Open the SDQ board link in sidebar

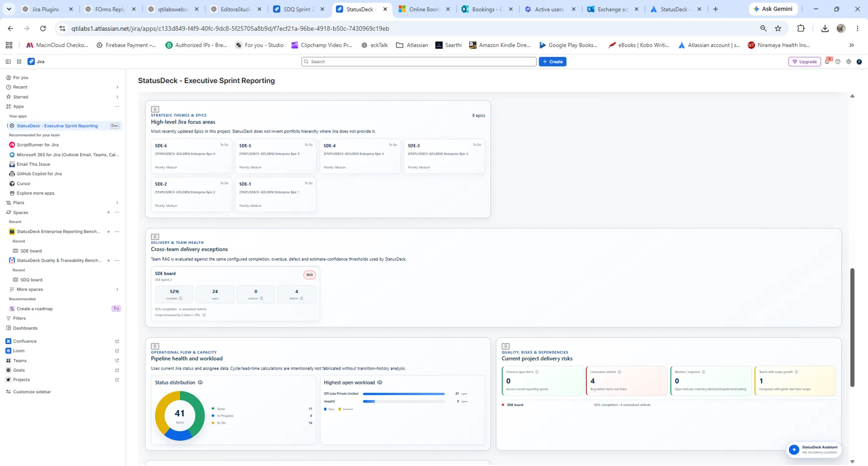pyautogui.click(x=31, y=280)
